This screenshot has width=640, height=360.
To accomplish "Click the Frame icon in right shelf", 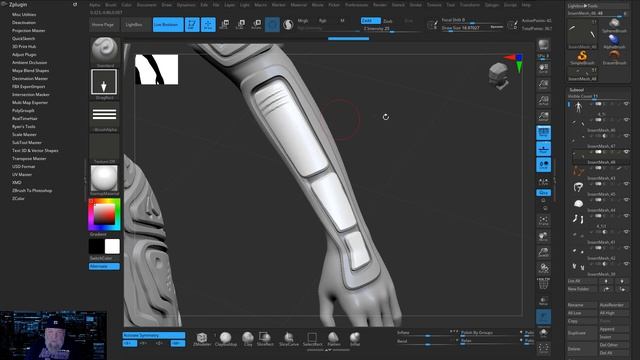I will (x=543, y=221).
